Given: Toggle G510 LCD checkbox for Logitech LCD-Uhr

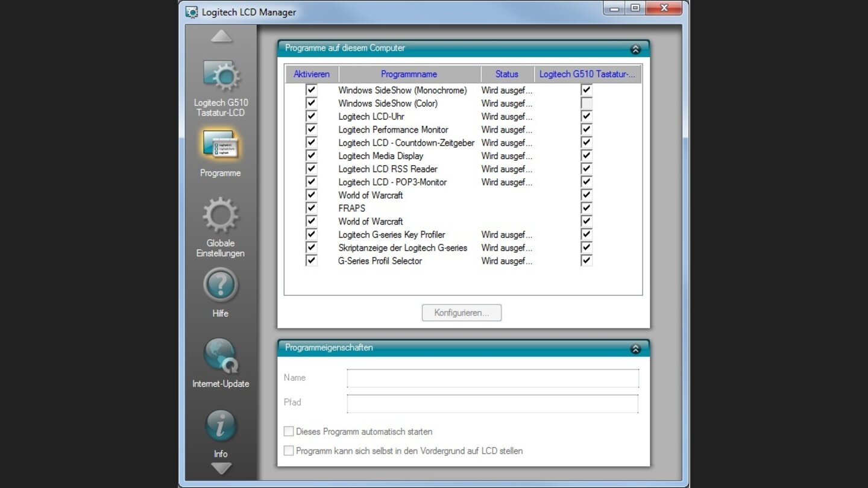Looking at the screenshot, I should (587, 116).
